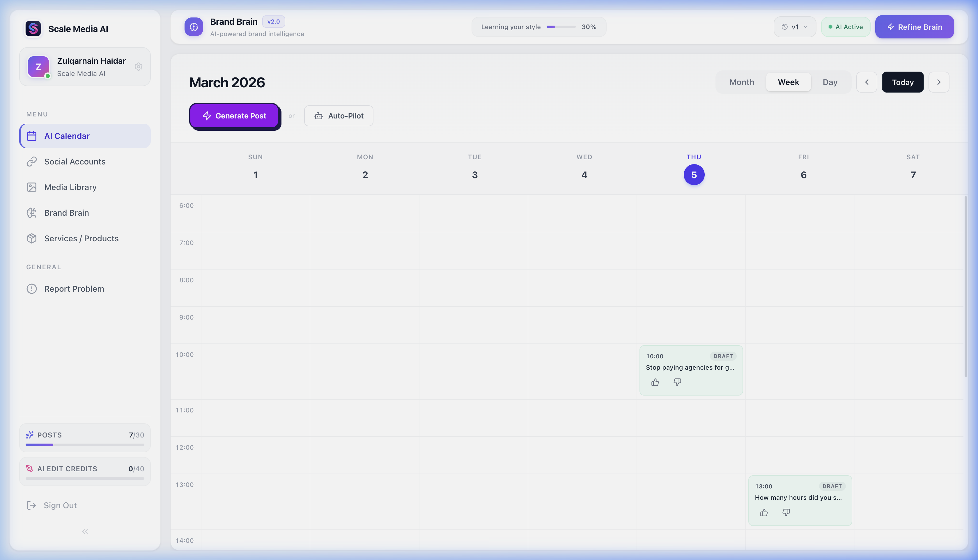Open the v1 version dropdown
Screen dimensions: 978x560
(x=795, y=26)
